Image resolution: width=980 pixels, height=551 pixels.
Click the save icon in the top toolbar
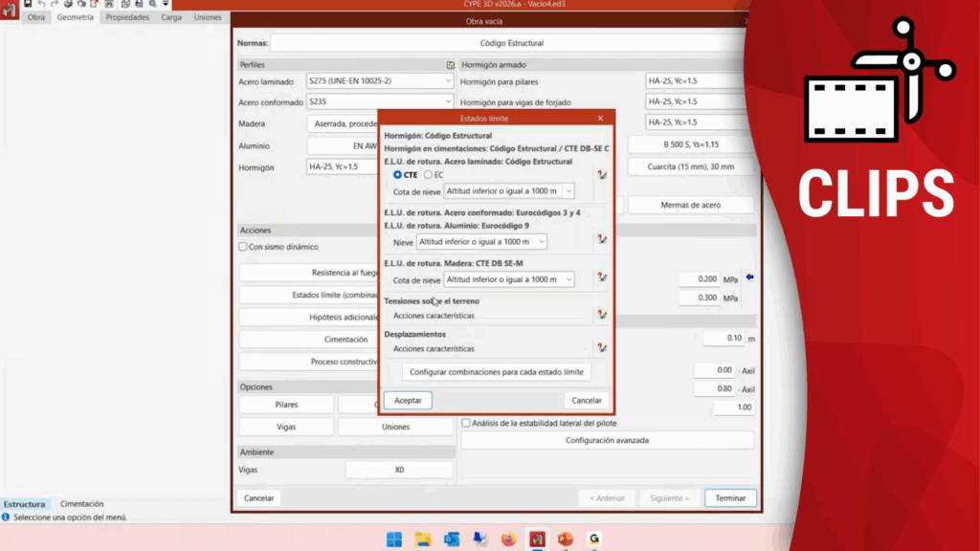pyautogui.click(x=28, y=5)
